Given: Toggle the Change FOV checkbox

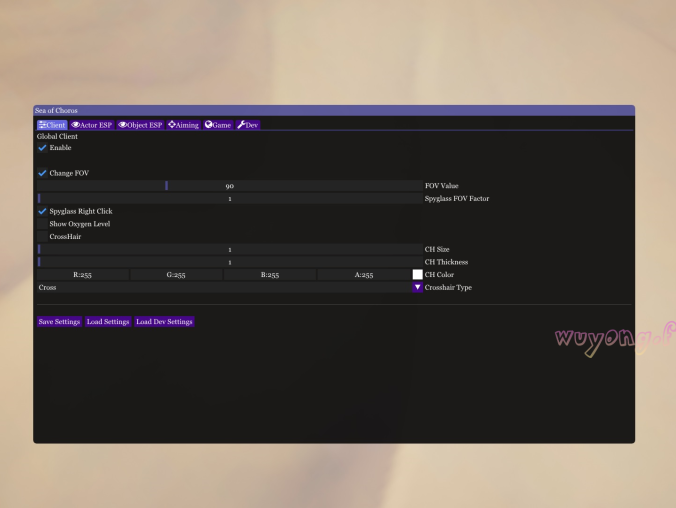Looking at the screenshot, I should point(42,173).
